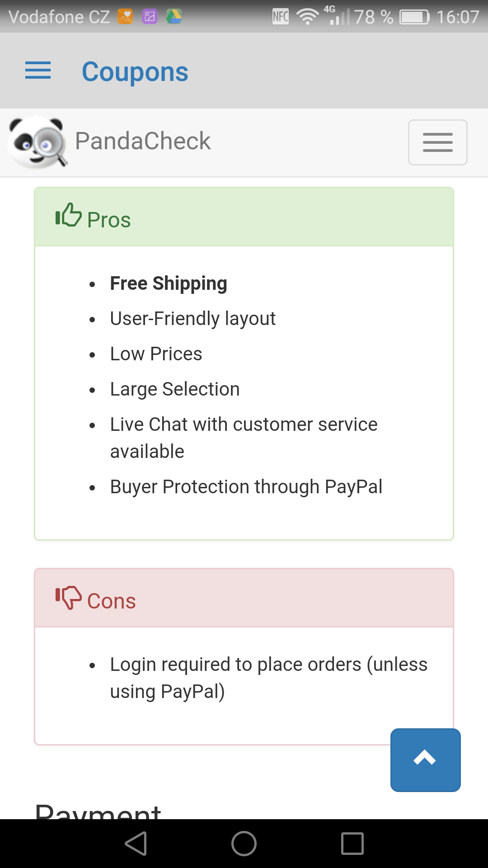Select the User-Friendly layout item
The width and height of the screenshot is (488, 868).
click(193, 319)
